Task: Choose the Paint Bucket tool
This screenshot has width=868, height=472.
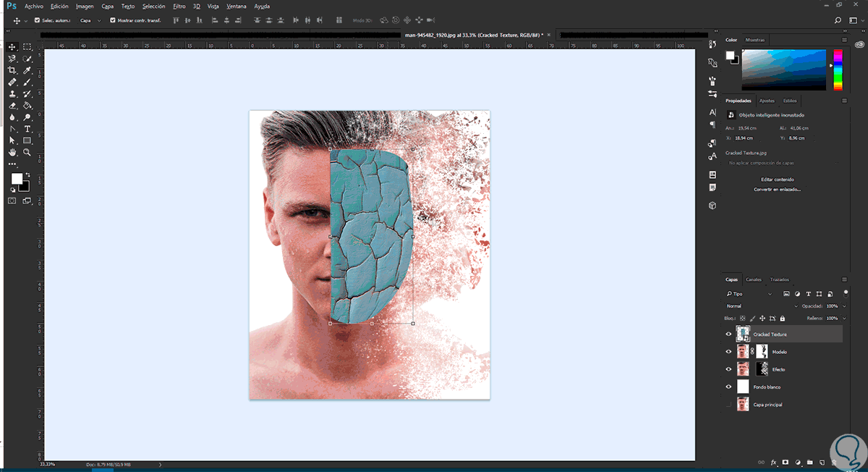Action: [x=27, y=106]
